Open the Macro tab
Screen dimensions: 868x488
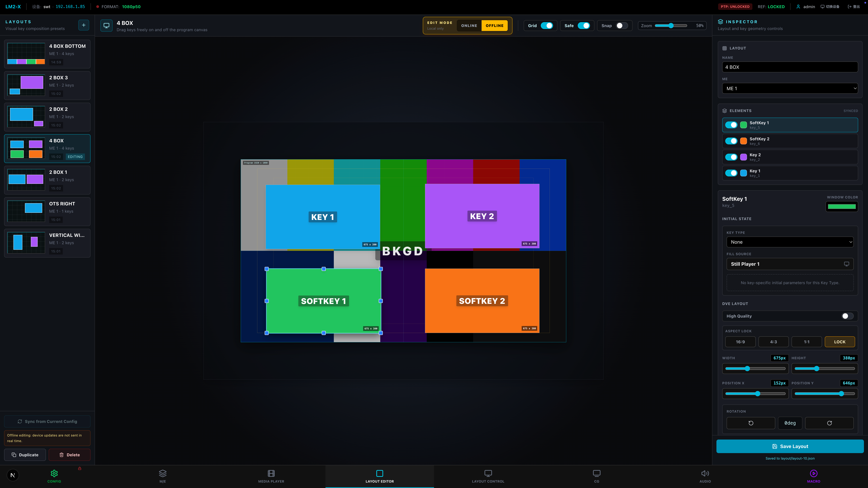coord(813,476)
